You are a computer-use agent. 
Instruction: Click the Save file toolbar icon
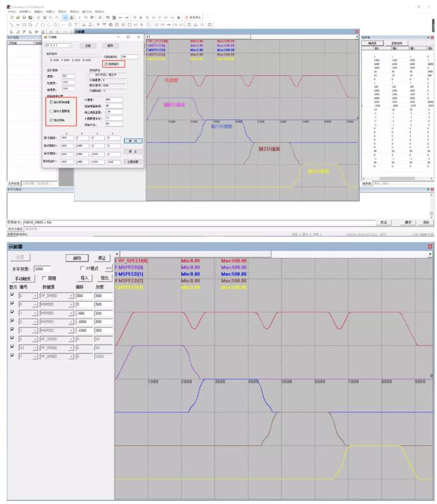coord(24,17)
